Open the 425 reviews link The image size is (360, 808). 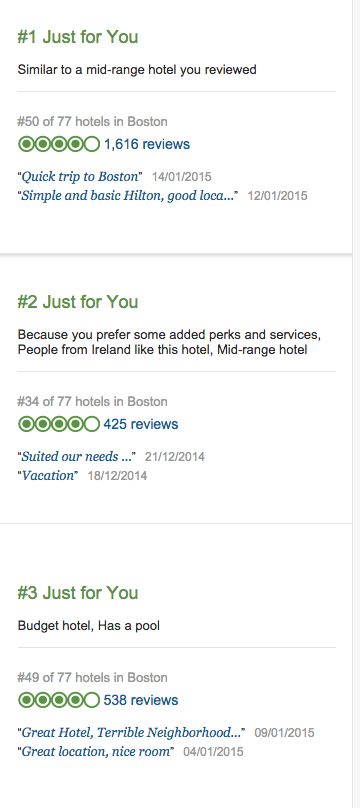[x=141, y=424]
